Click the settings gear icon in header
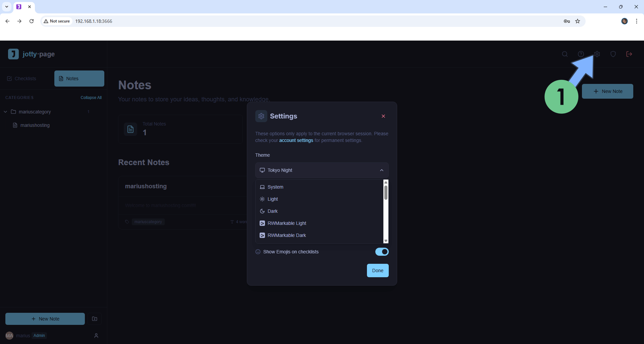The width and height of the screenshot is (644, 344). click(x=597, y=54)
